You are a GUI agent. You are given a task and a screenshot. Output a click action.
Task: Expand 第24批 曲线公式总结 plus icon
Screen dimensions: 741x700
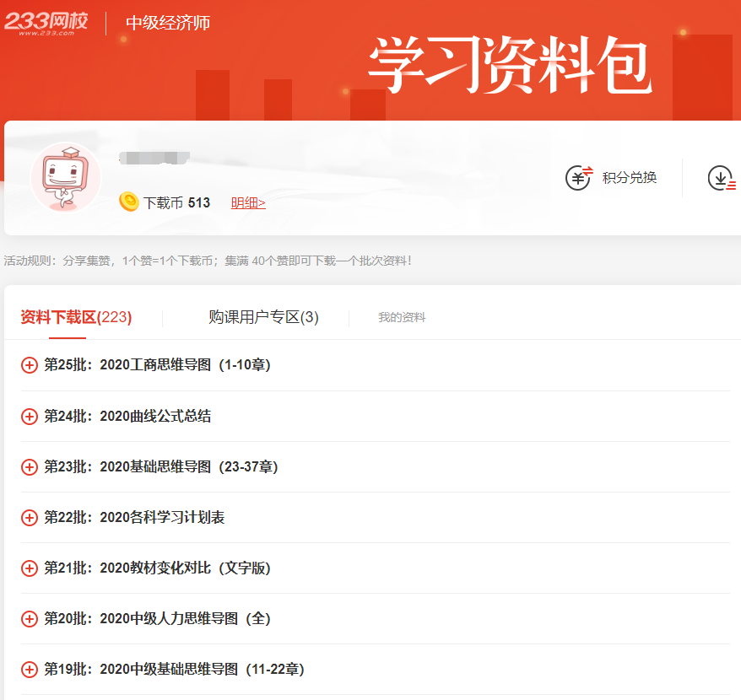coord(30,416)
